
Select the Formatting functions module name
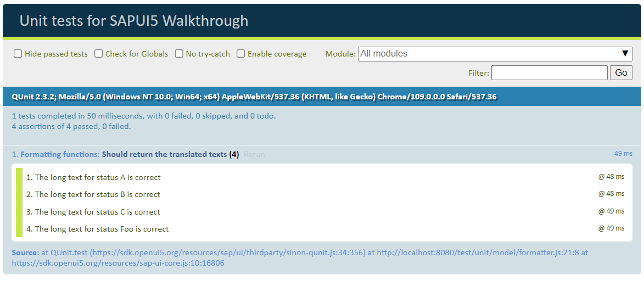click(x=60, y=154)
